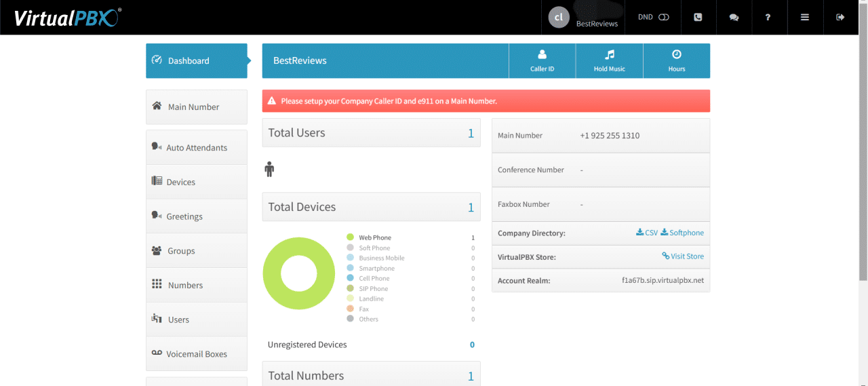Open the Greetings section

pos(197,216)
